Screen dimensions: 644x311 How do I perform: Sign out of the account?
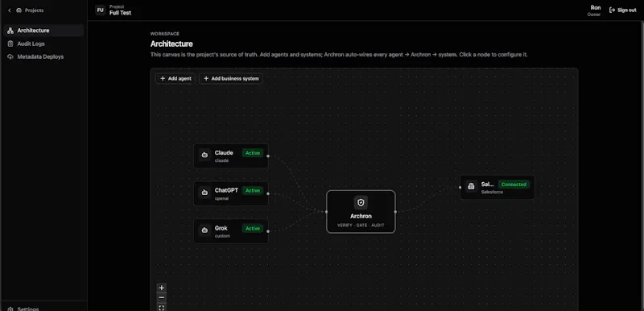pyautogui.click(x=622, y=10)
